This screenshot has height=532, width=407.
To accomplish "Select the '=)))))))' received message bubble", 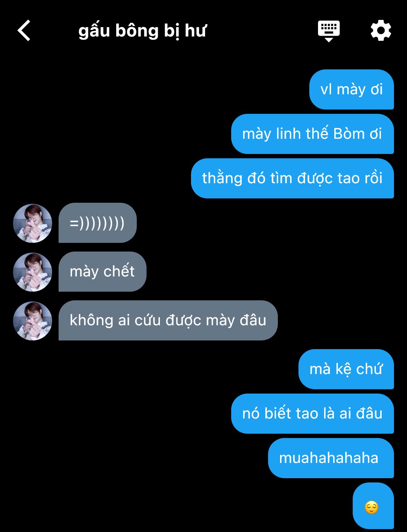I will 97,223.
